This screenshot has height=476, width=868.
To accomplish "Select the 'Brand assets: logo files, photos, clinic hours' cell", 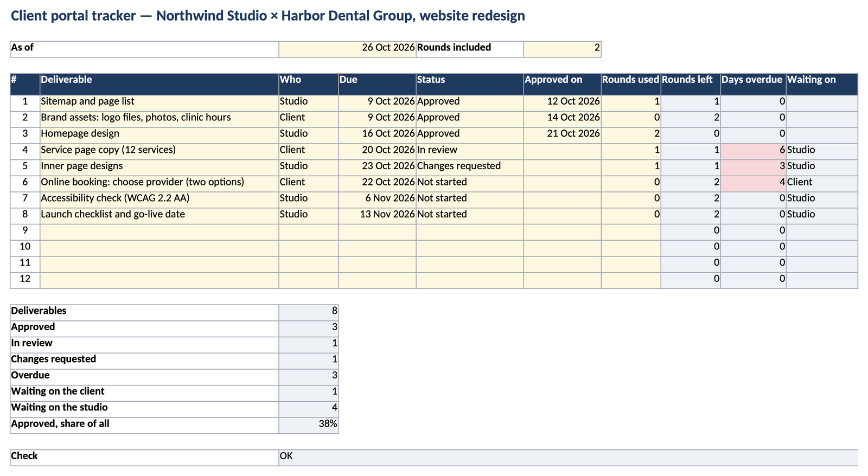I will [x=159, y=120].
